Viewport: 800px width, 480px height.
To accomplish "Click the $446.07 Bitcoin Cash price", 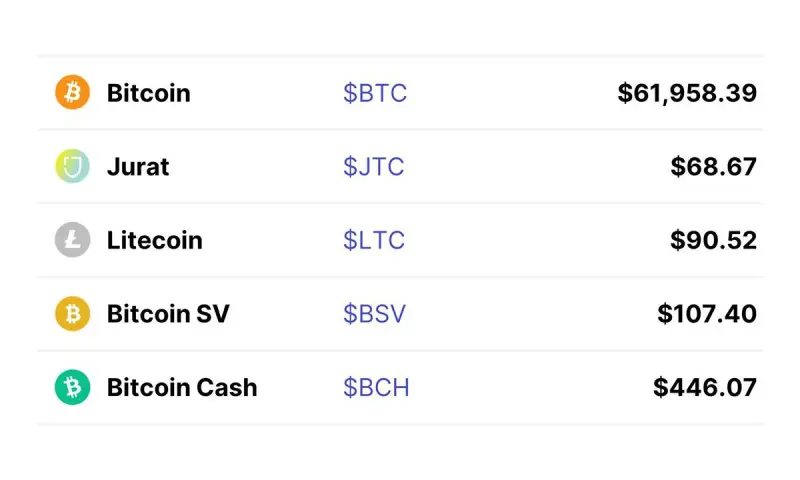I will coord(705,387).
